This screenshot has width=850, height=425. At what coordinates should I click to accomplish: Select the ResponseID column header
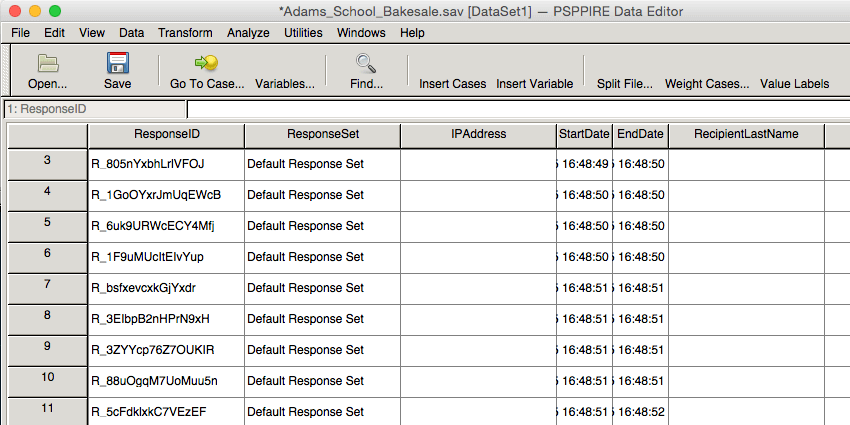coord(166,136)
